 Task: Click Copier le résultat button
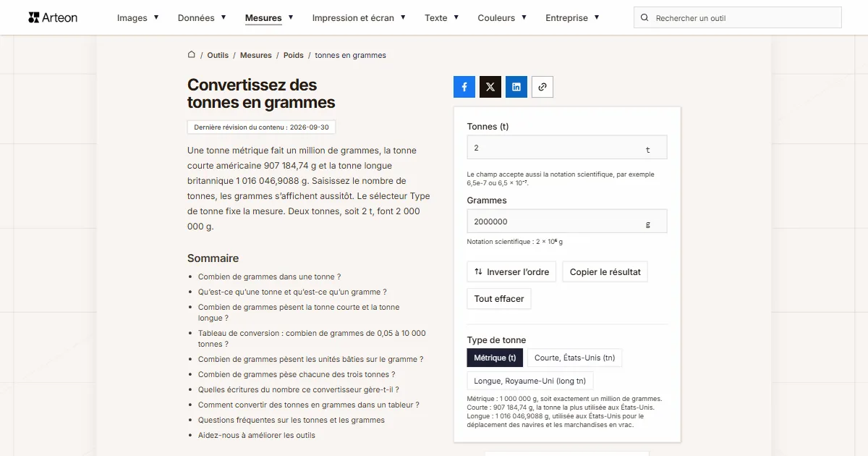[605, 272]
